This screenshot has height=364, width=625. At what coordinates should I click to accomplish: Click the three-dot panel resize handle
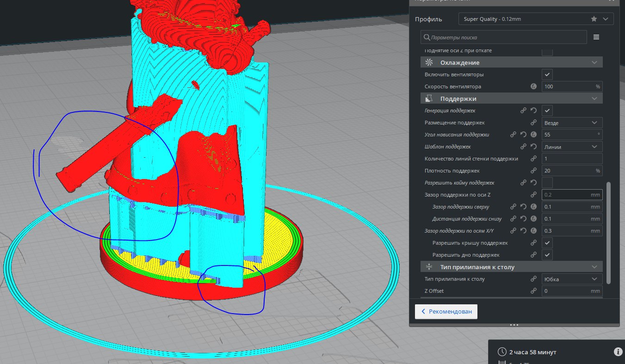(514, 325)
